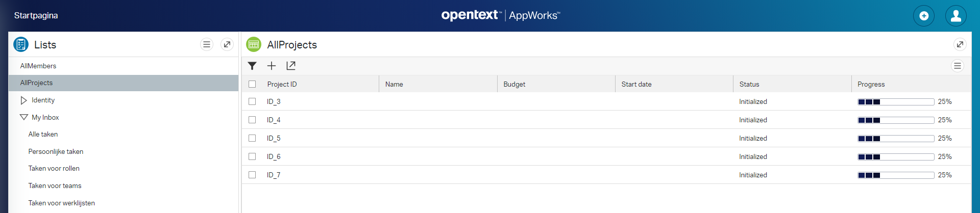Screen dimensions: 980x213
Task: Maximize the AllProjects panel with arrow icon
Action: click(960, 44)
